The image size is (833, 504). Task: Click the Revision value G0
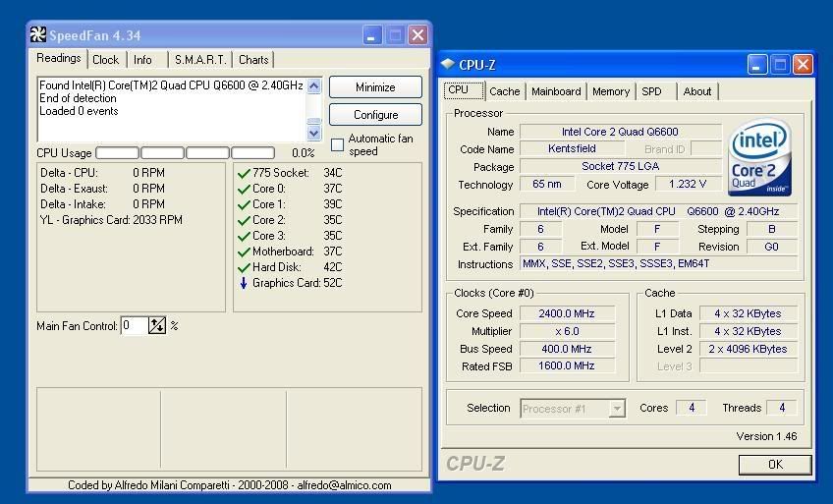tap(771, 247)
